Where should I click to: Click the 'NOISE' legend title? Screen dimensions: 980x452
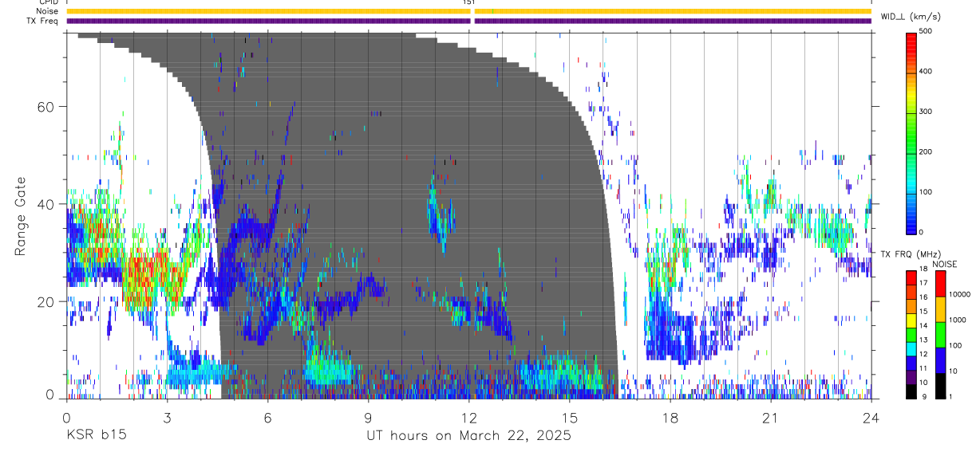[945, 264]
